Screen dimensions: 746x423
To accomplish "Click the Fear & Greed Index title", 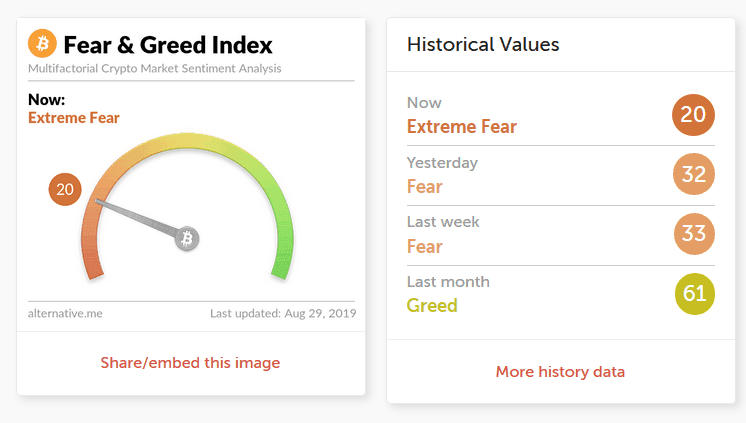I will click(x=167, y=45).
